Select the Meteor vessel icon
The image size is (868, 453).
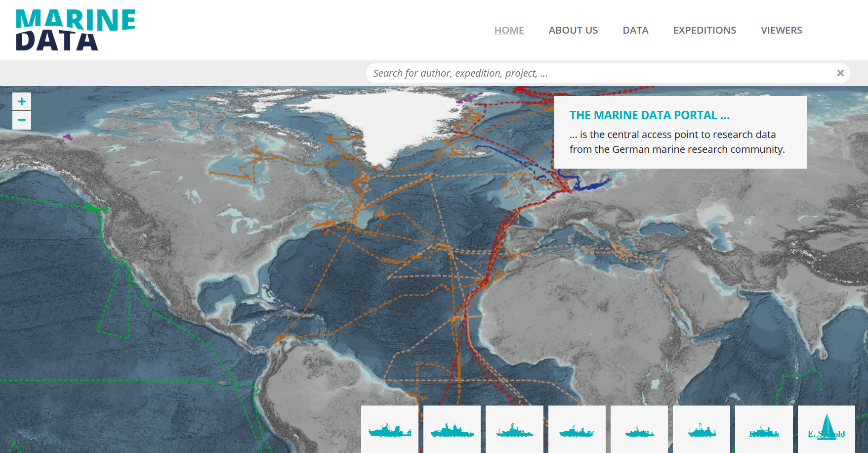click(514, 429)
